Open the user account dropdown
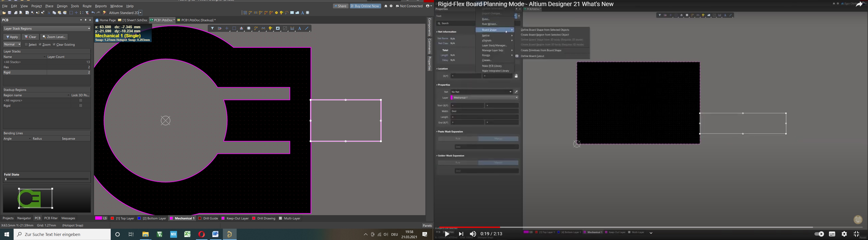 point(429,6)
